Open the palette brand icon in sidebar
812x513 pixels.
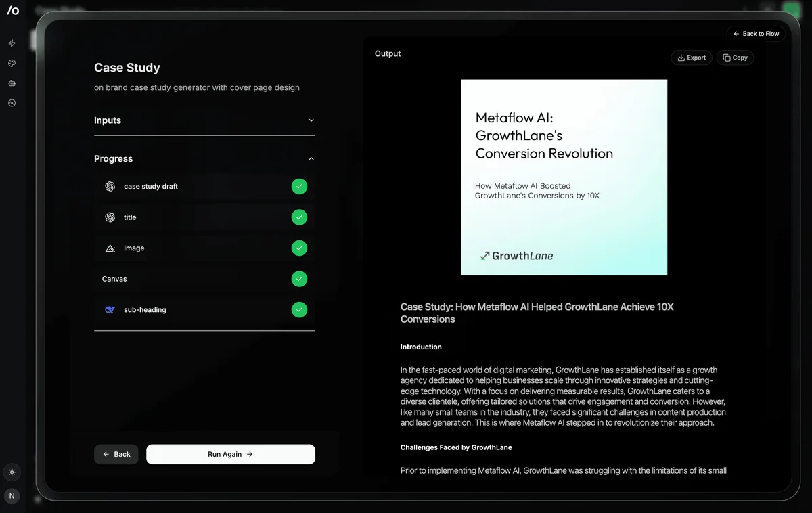(x=12, y=63)
